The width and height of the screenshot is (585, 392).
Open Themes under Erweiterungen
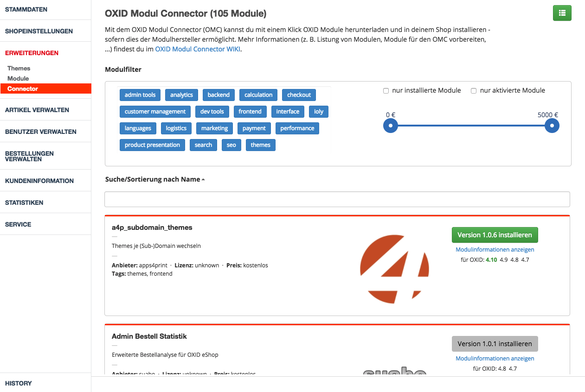[x=19, y=68]
